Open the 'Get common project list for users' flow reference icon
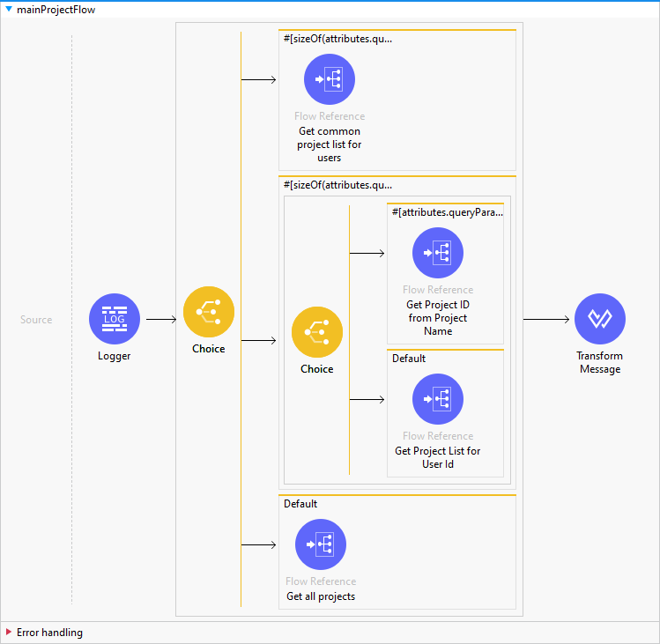660x644 pixels. coord(330,79)
